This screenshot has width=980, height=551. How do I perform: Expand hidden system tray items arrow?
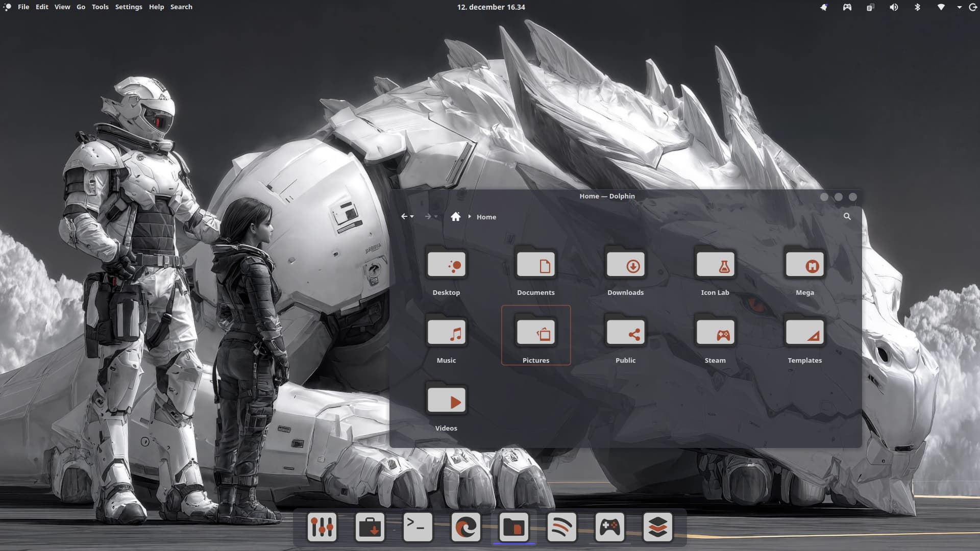959,7
